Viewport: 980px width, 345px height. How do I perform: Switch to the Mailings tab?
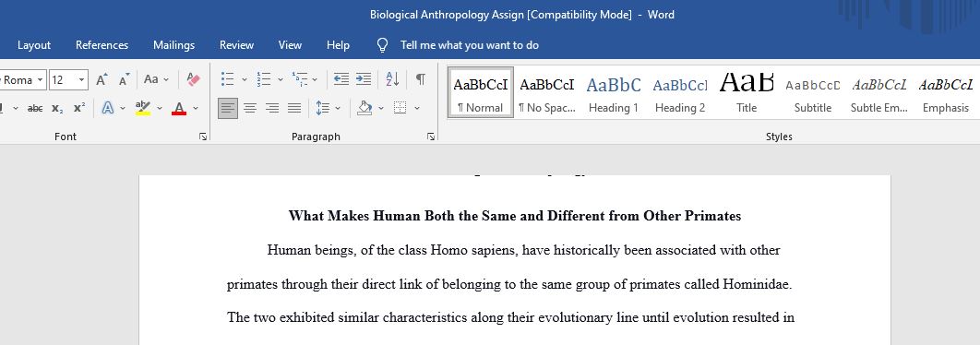(173, 45)
